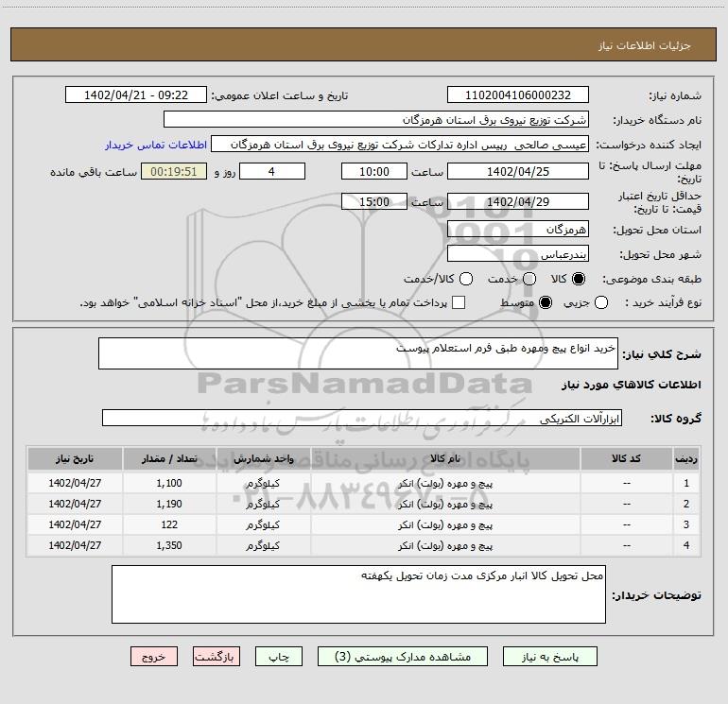Click column header کد کالا
This screenshot has height=704, width=728.
(x=626, y=459)
